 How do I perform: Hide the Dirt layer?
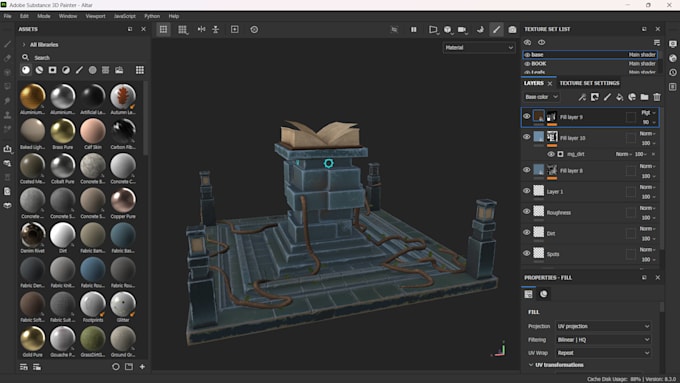pyautogui.click(x=526, y=232)
